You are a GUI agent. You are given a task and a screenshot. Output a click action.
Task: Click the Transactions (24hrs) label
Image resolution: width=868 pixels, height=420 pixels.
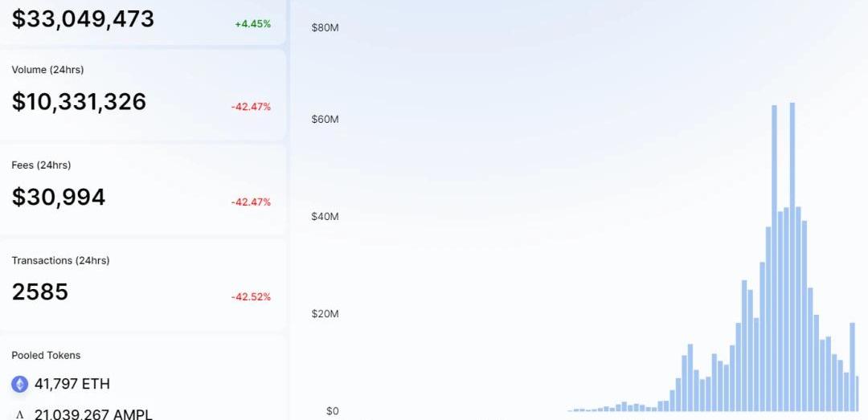[x=60, y=261]
